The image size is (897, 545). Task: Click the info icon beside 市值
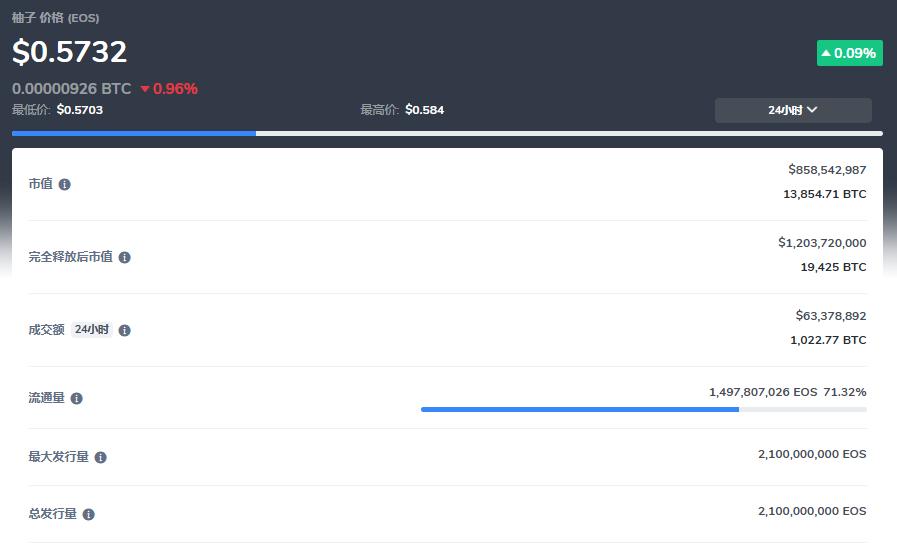tap(65, 185)
